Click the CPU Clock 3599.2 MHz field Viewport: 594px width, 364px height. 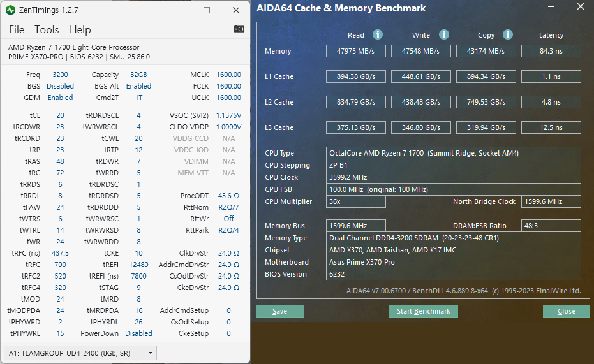[x=454, y=177]
